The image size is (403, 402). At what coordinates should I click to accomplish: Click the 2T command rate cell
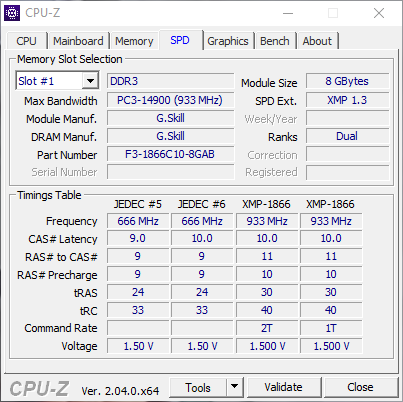[x=267, y=328]
